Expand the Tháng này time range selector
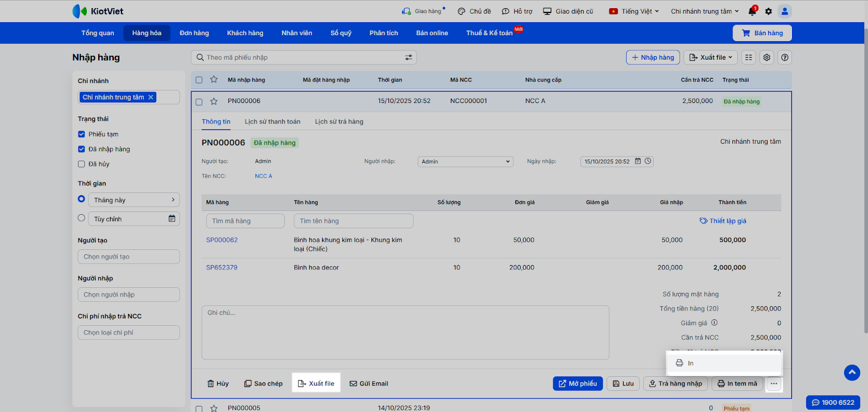The image size is (868, 412). coord(135,200)
